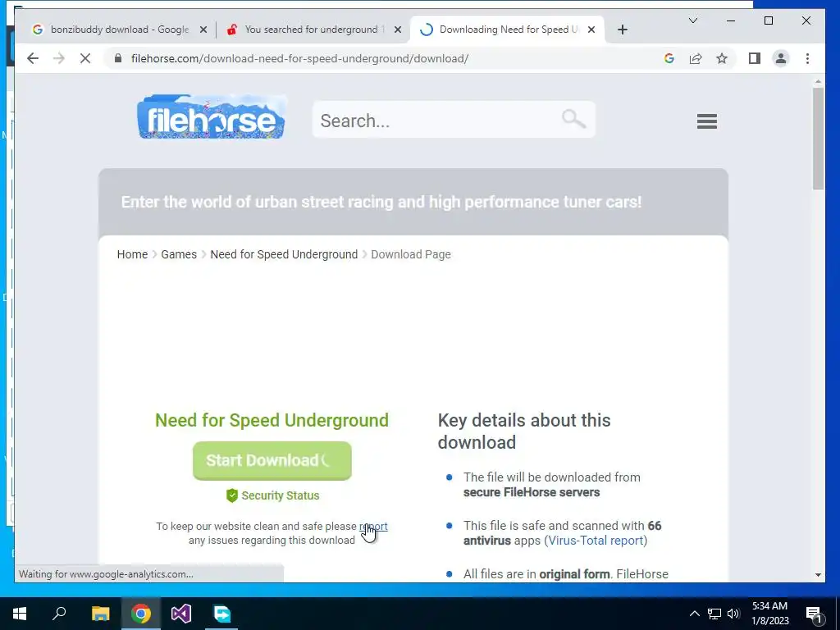The width and height of the screenshot is (840, 630).
Task: Open the tab search dropdown chevron
Action: (692, 21)
